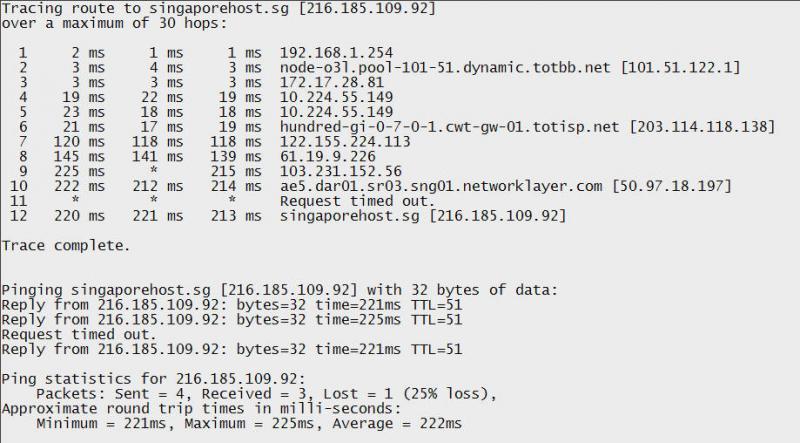Click the 'Average = 222ms' value
The image size is (800, 443).
click(397, 424)
